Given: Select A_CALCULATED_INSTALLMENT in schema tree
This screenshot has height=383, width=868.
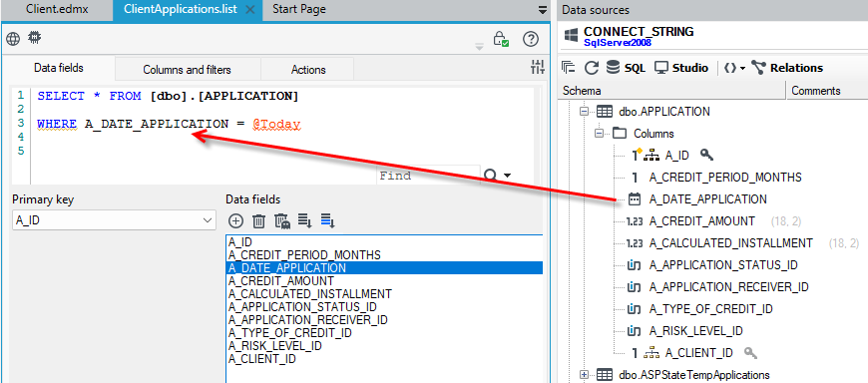Looking at the screenshot, I should [x=730, y=243].
